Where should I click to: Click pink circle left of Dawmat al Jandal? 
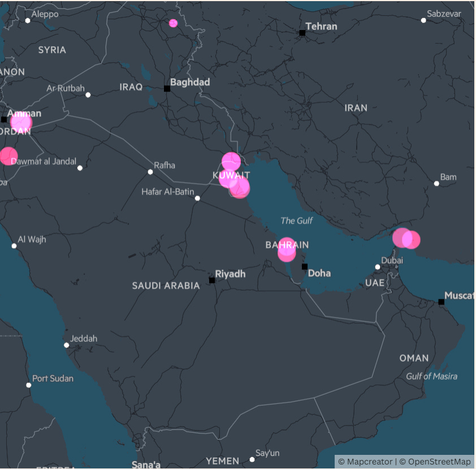(8, 156)
